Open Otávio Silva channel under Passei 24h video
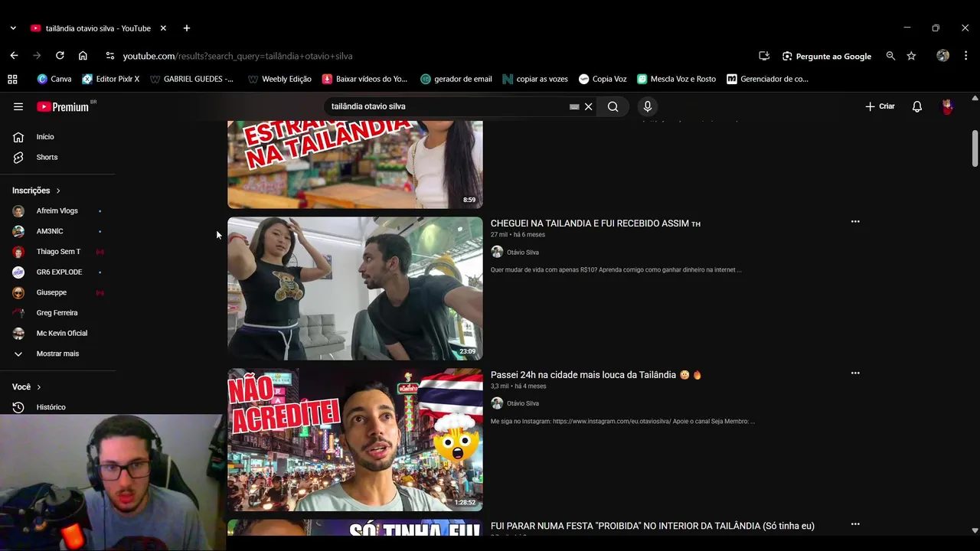Screen dimensions: 980x551 point(523,403)
